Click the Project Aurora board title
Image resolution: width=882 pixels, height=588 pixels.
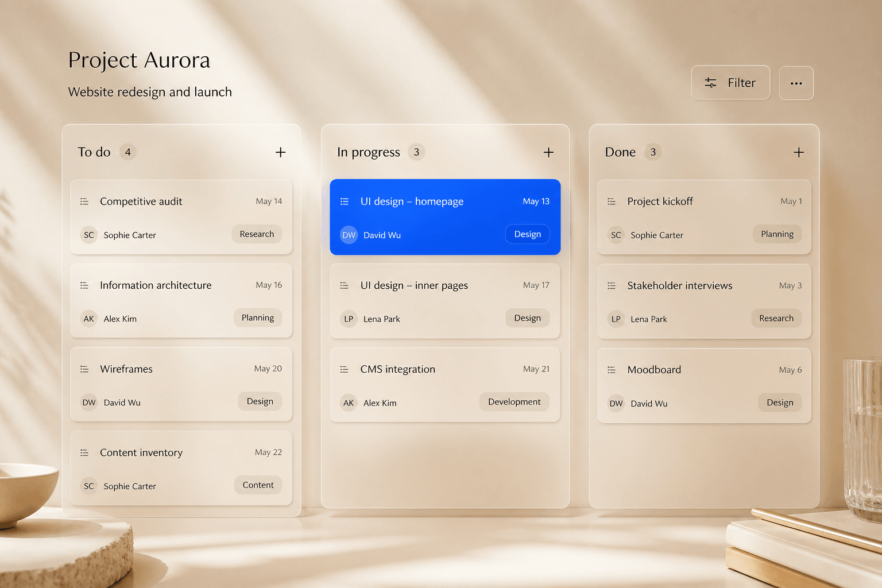pyautogui.click(x=139, y=60)
